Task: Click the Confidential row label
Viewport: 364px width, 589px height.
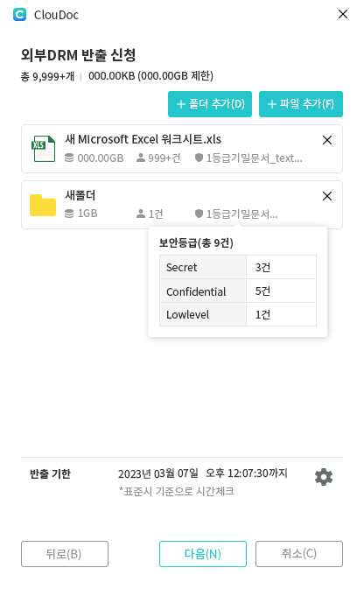Action: click(203, 291)
